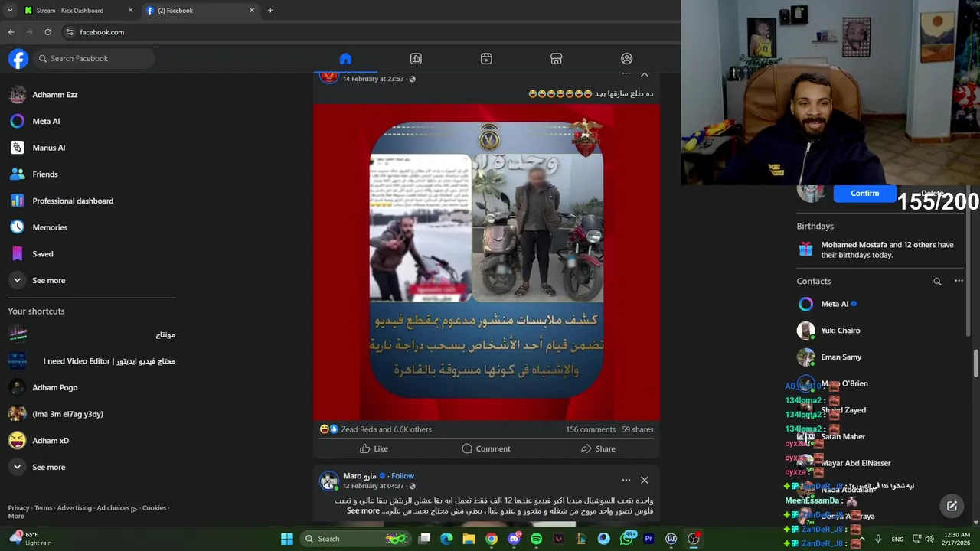Open the Reels video tab icon

(x=486, y=59)
